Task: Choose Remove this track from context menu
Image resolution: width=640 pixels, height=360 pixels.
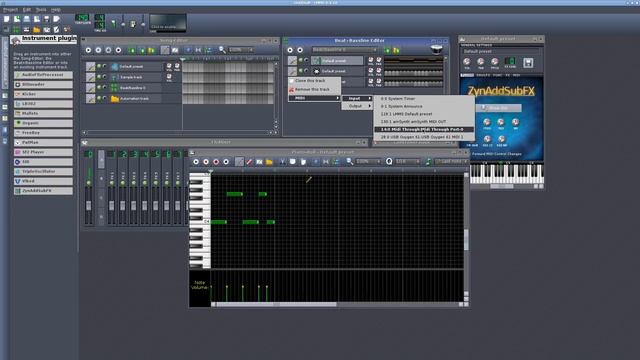Action: click(314, 89)
